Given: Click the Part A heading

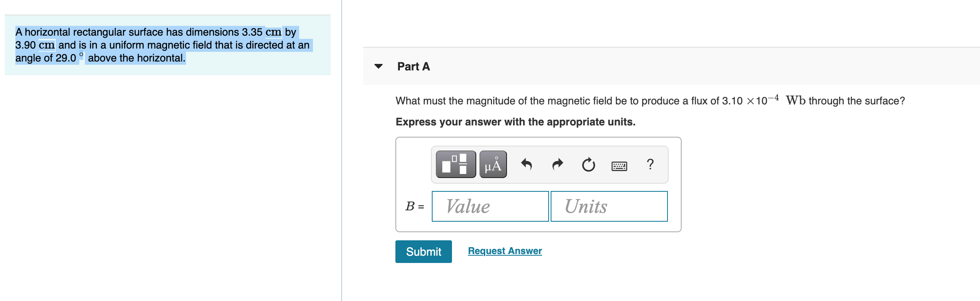Looking at the screenshot, I should point(413,66).
